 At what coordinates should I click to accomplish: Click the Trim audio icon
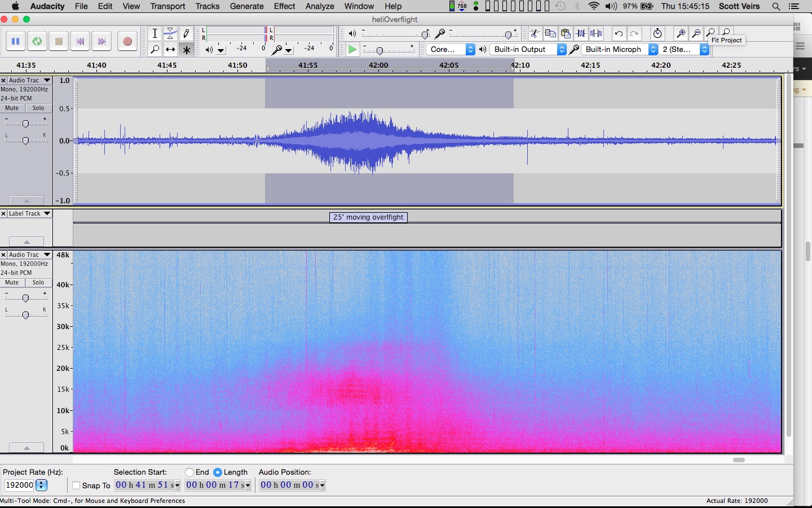pos(581,34)
